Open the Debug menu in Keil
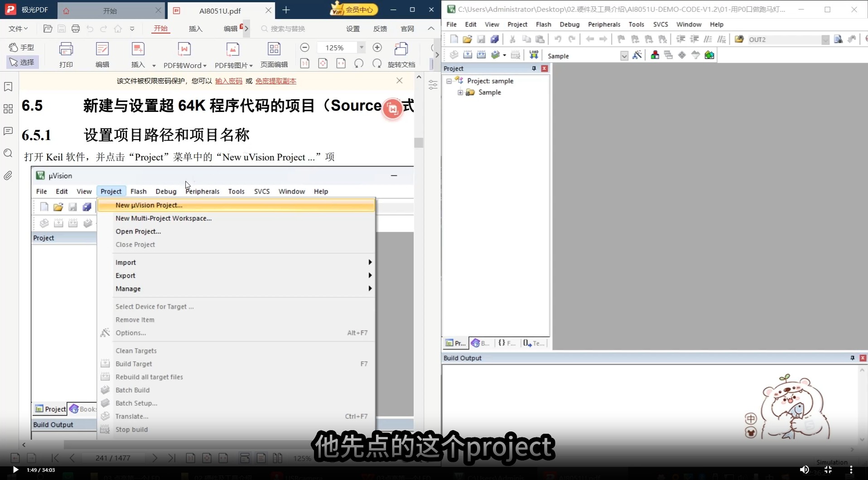 coord(569,24)
